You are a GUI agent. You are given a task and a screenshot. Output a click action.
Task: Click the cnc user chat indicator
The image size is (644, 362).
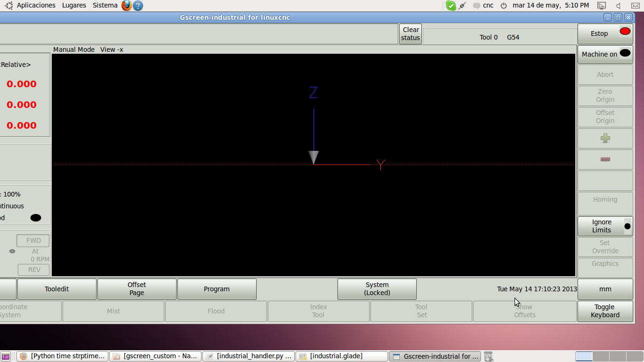click(x=483, y=6)
